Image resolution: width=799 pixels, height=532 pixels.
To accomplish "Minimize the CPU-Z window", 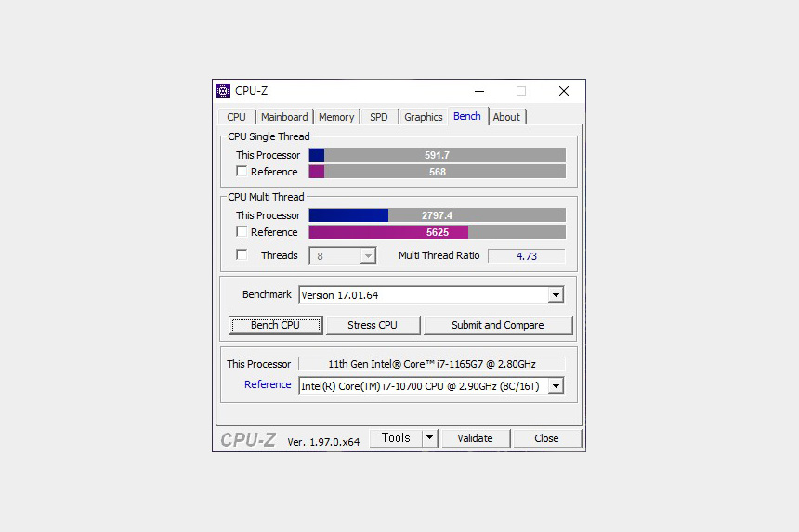I will click(479, 91).
